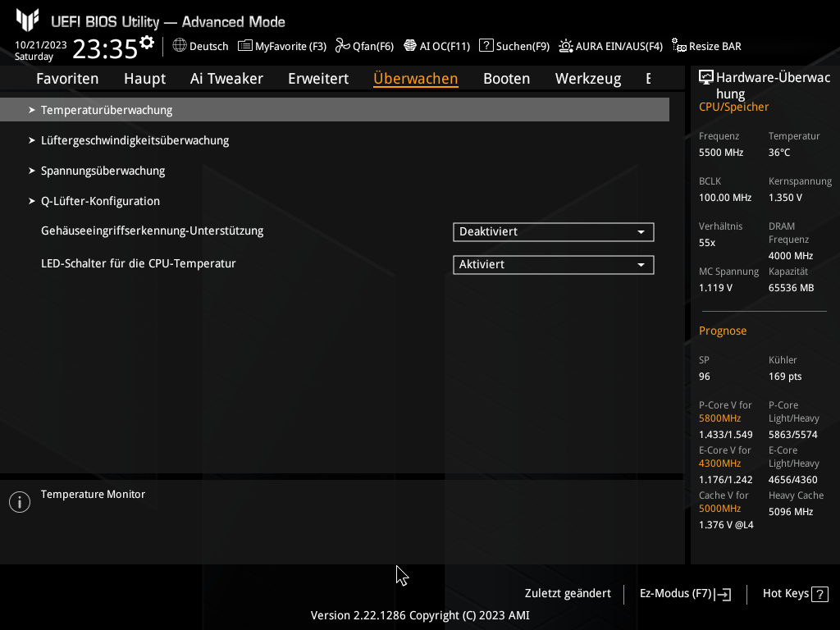
Task: Click the Hot Keys question mark icon
Action: click(x=820, y=594)
